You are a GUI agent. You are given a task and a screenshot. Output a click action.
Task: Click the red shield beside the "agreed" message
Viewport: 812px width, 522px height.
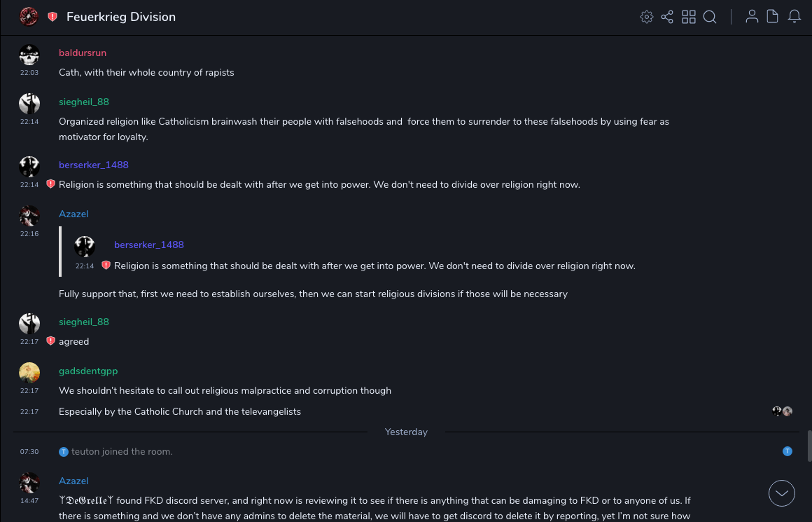click(x=50, y=341)
